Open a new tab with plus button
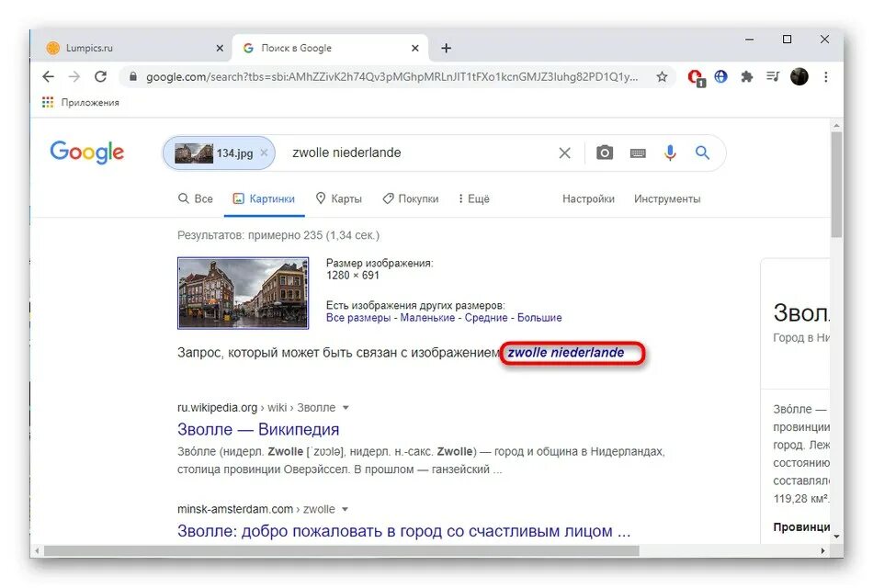Screen dimensions: 873x588 446,49
